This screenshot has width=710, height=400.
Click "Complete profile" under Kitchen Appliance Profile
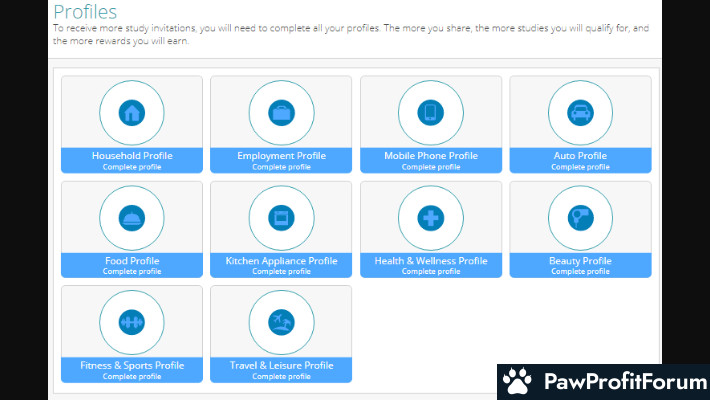(281, 272)
